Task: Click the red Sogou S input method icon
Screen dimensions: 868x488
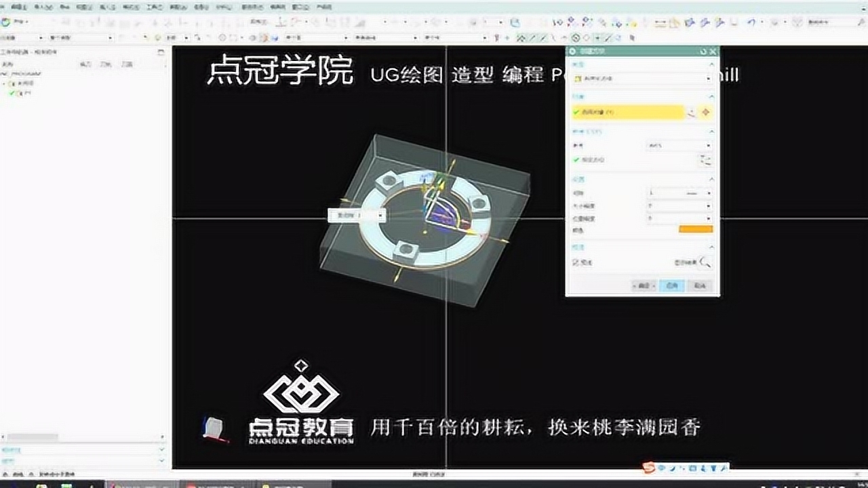Action: (x=649, y=468)
